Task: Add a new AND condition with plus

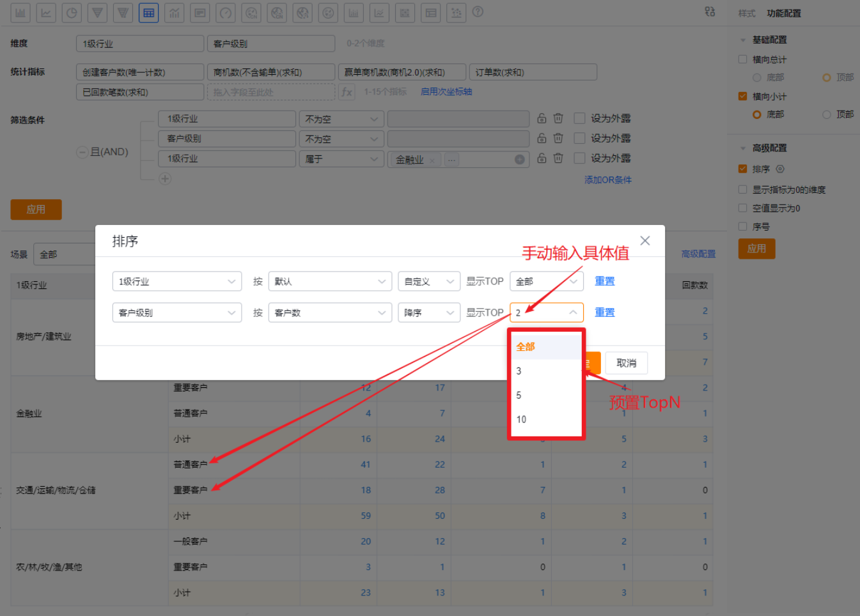Action: click(165, 179)
